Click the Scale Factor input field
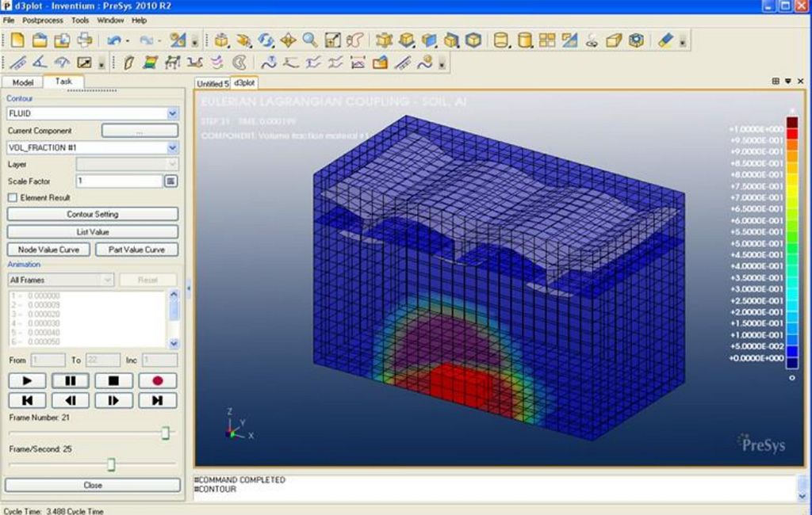 pyautogui.click(x=119, y=181)
